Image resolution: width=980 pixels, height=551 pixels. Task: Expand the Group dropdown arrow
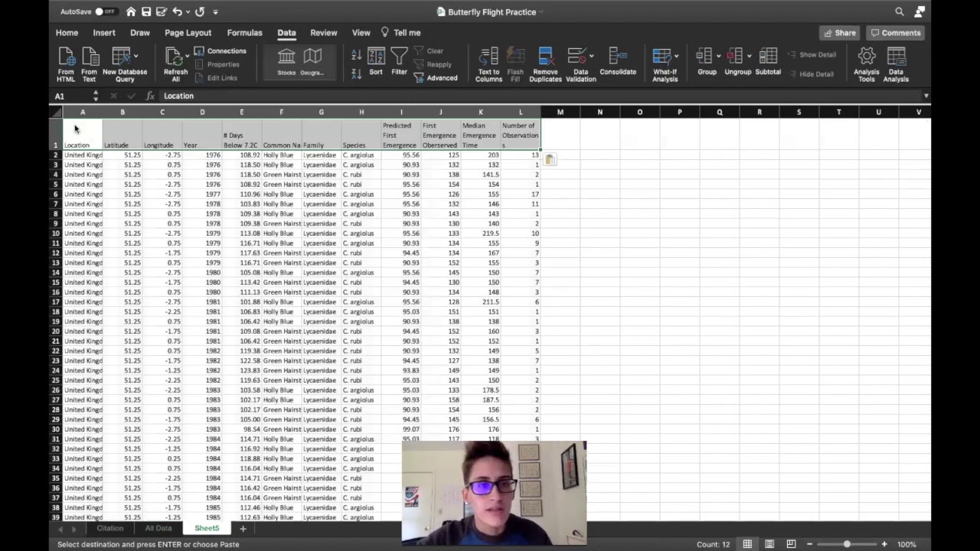tap(718, 56)
